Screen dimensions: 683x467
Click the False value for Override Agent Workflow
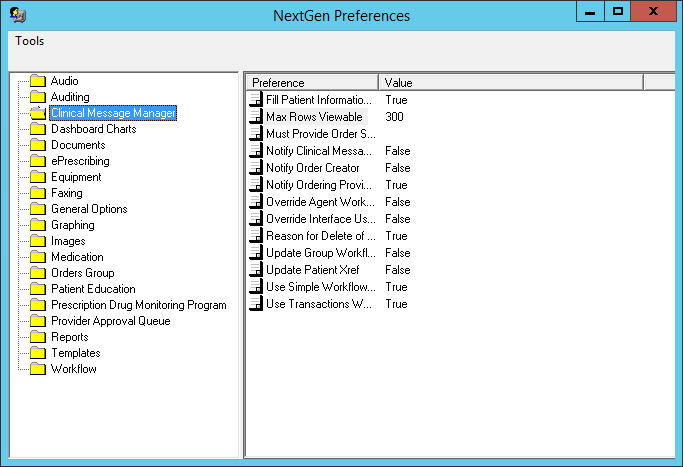coord(398,202)
